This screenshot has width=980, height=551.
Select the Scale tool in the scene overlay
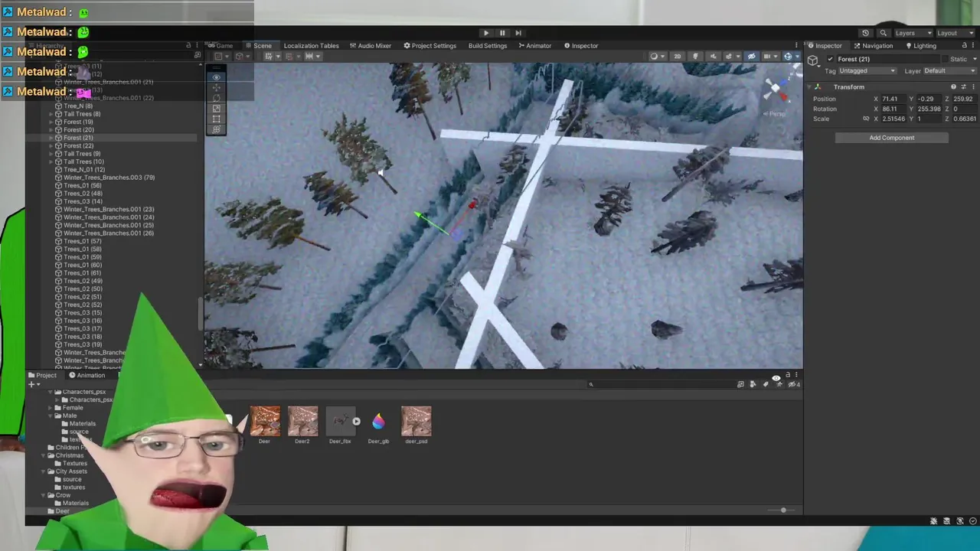[x=217, y=109]
